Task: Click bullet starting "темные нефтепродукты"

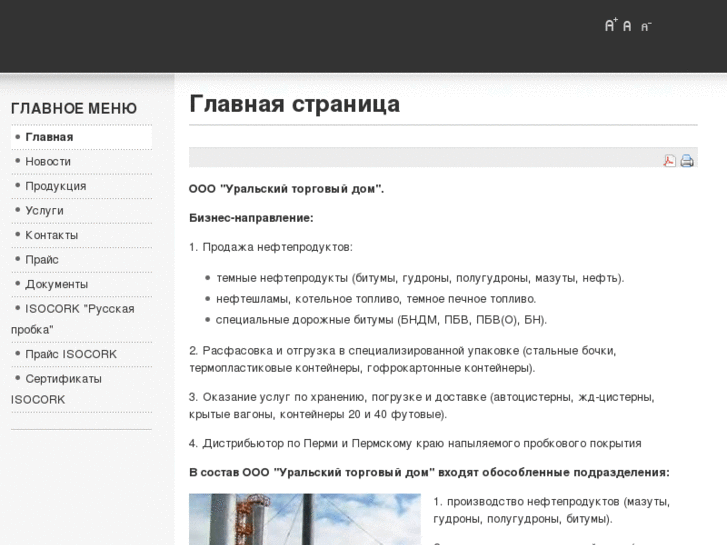Action: click(x=420, y=278)
